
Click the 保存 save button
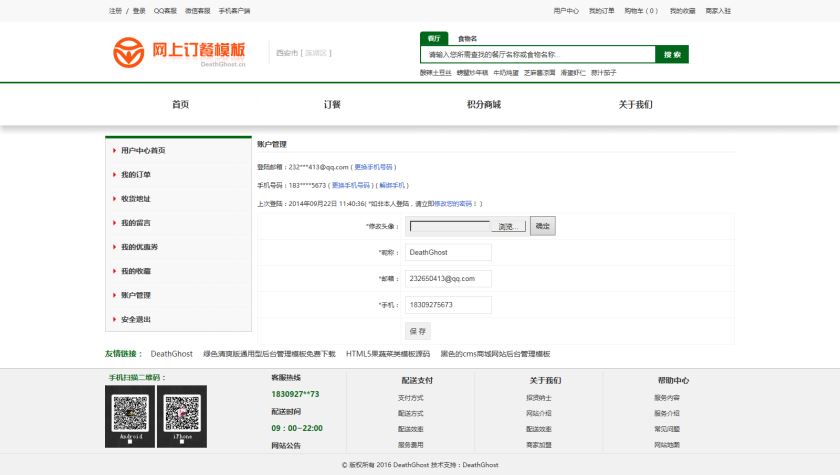coord(418,331)
